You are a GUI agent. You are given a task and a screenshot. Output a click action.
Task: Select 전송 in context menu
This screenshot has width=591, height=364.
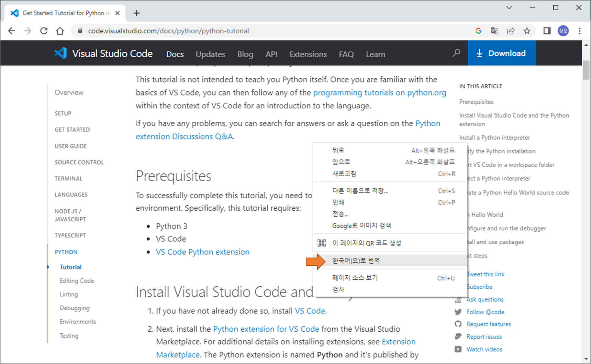pyautogui.click(x=391, y=214)
